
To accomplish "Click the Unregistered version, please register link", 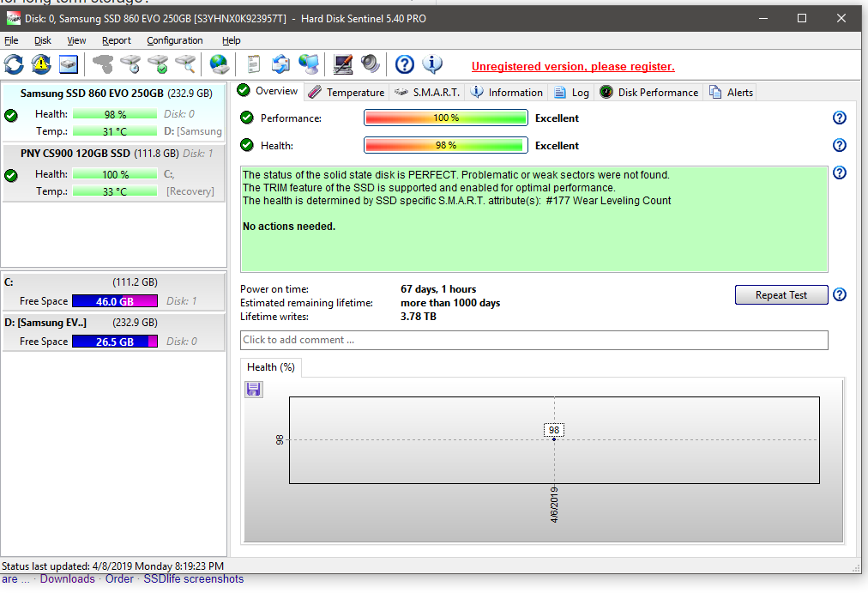I will pos(573,66).
